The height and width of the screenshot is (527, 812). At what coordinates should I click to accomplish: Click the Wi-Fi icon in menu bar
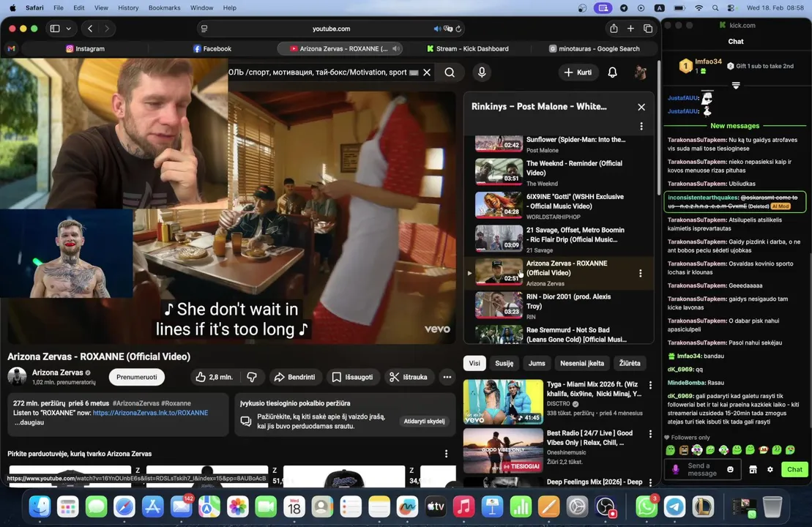[699, 8]
